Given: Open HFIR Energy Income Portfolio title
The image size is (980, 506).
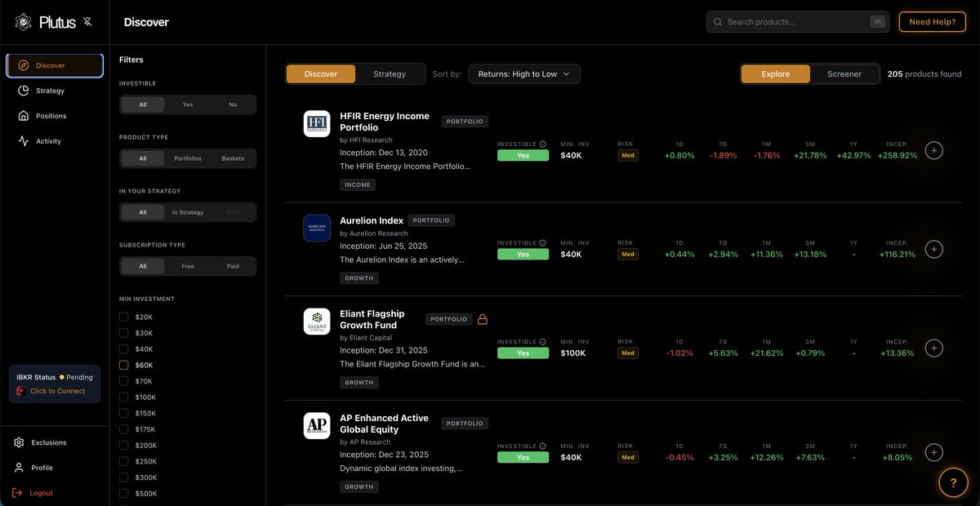Looking at the screenshot, I should pos(385,122).
